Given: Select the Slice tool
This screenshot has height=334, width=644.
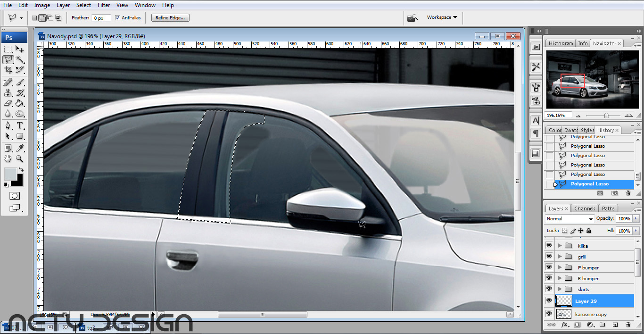Looking at the screenshot, I should pos(20,70).
